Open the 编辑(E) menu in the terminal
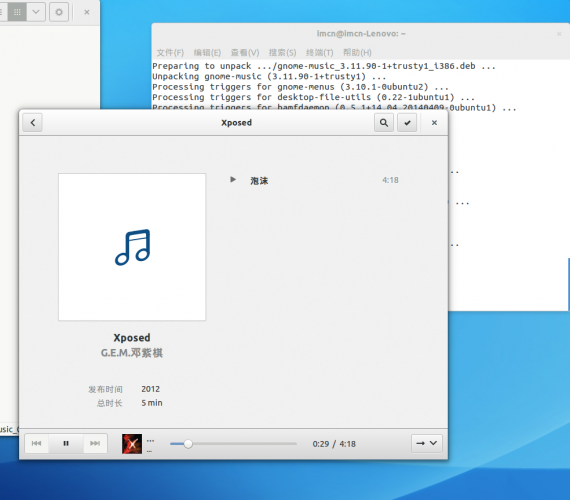Screen dimensions: 570x500 pos(207,53)
